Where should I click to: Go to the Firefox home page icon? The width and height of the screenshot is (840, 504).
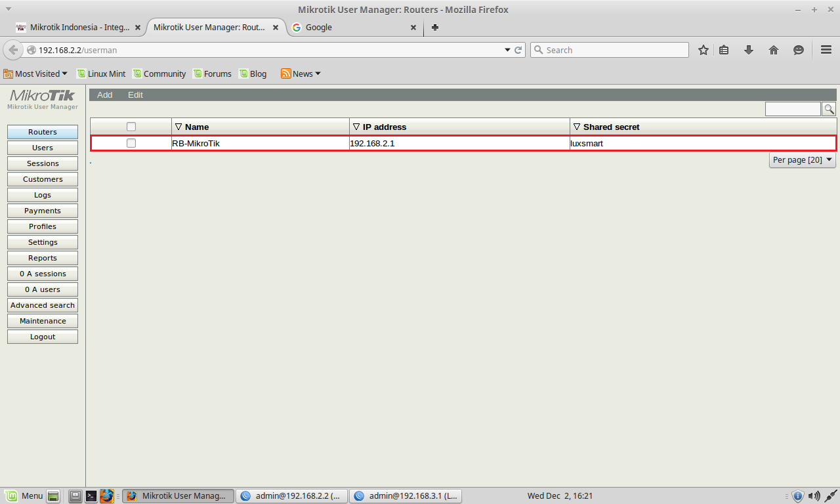point(774,50)
